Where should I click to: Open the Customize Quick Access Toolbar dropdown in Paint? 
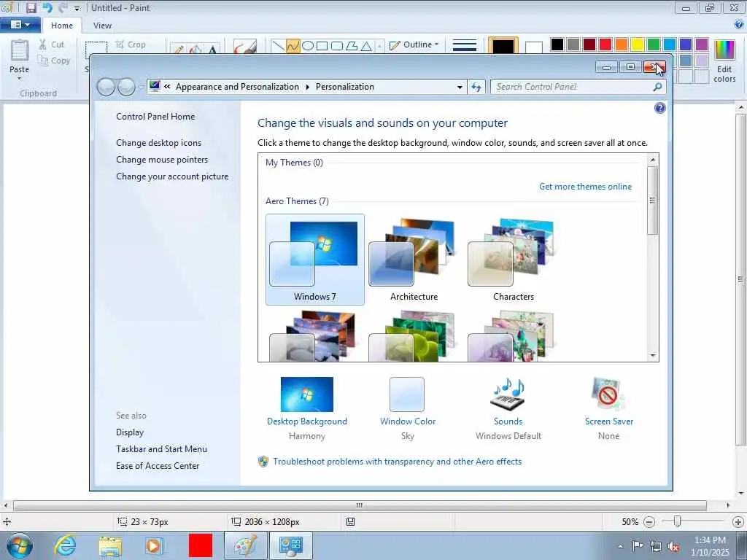(77, 9)
